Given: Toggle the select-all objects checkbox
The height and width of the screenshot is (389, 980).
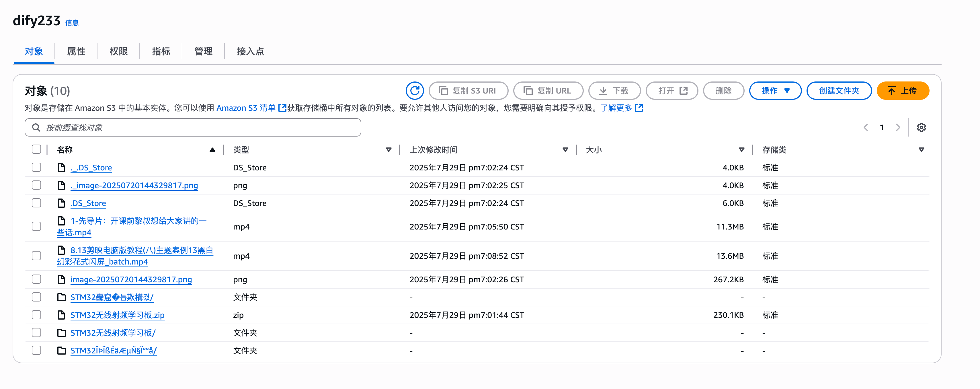Looking at the screenshot, I should 36,149.
